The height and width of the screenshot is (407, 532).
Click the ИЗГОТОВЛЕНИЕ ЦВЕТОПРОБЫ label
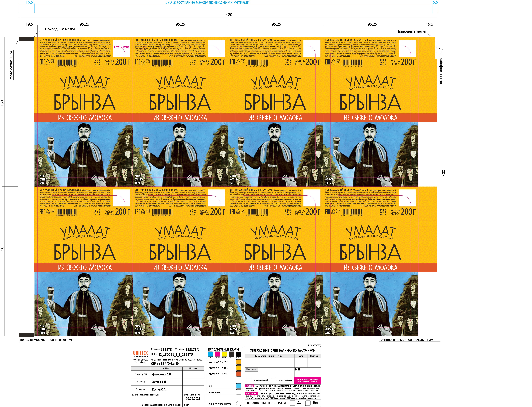click(x=267, y=403)
